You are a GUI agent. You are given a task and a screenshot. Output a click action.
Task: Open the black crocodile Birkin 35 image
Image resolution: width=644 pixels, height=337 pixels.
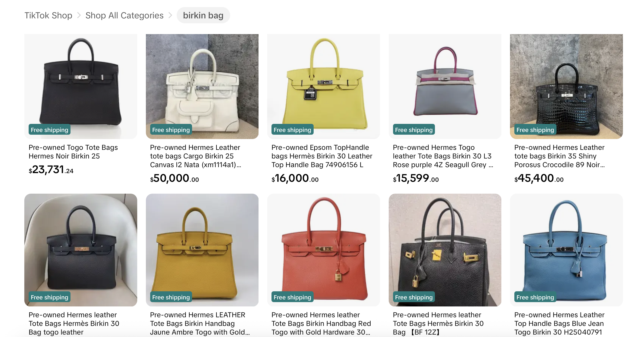pos(566,86)
